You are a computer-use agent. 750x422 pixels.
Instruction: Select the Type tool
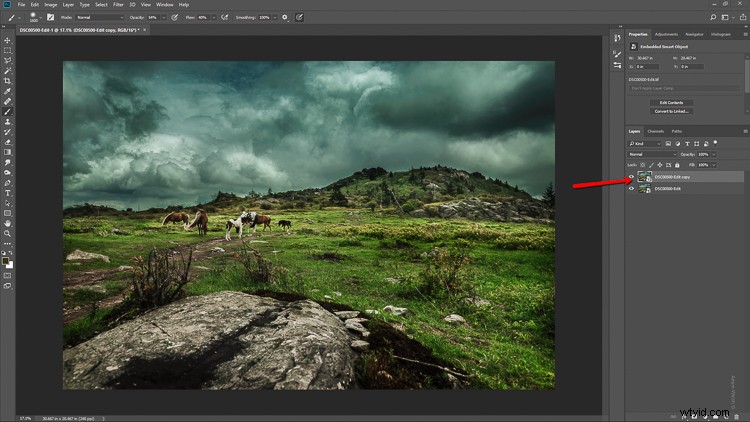(7, 193)
